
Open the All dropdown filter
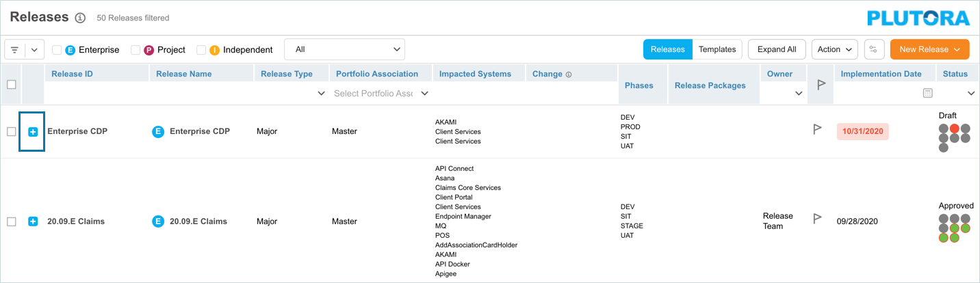click(x=344, y=49)
